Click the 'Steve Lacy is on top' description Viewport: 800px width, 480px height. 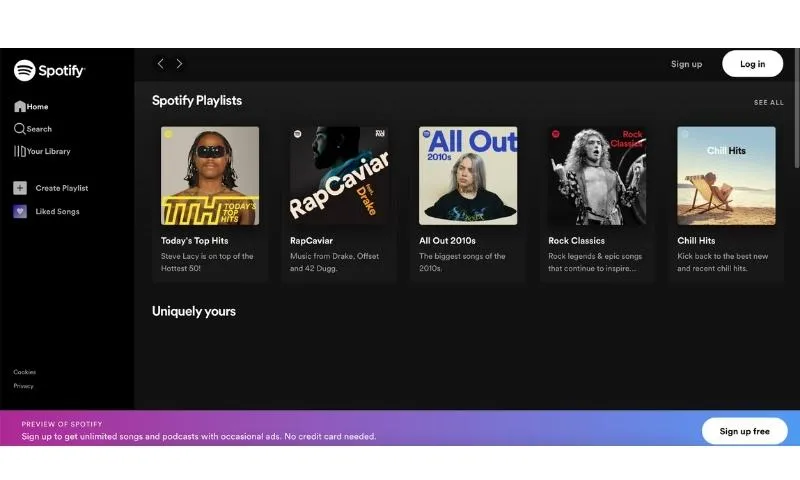point(207,262)
